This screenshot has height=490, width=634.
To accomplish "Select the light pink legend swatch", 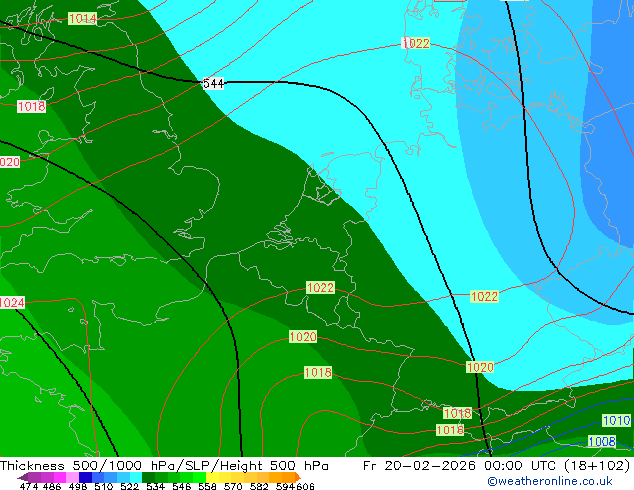I will point(72,477).
